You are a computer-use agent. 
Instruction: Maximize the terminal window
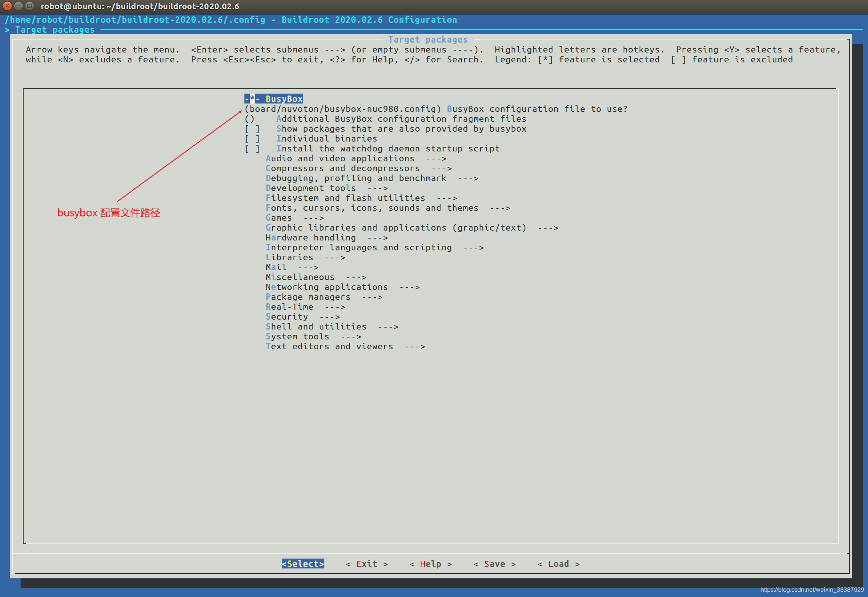point(29,6)
